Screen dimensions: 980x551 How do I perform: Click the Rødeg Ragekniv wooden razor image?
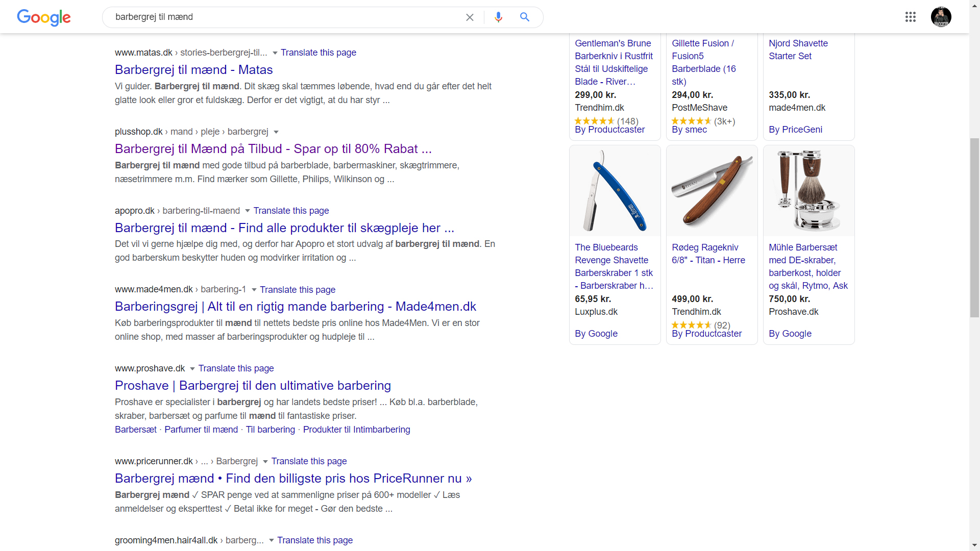[x=712, y=191]
